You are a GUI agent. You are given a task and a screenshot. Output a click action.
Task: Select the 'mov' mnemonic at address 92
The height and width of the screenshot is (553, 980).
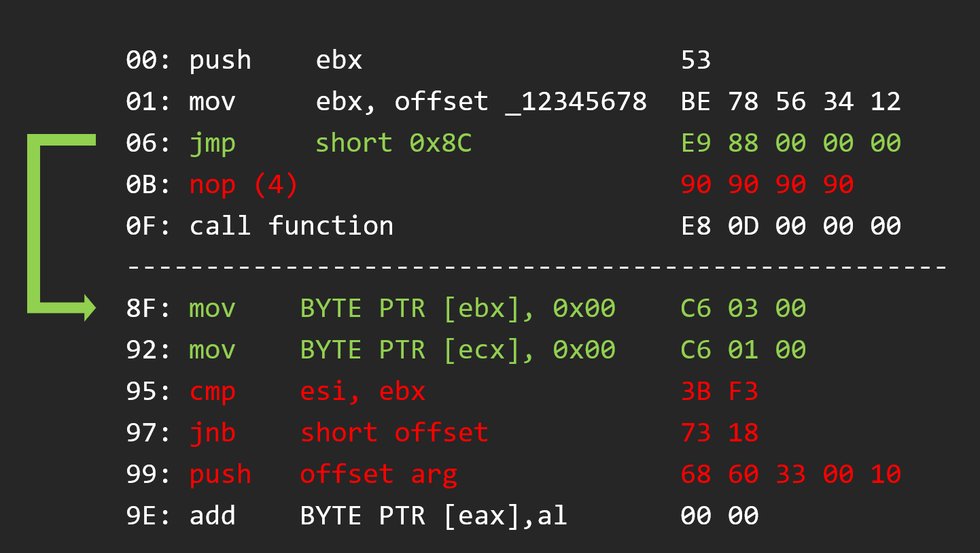tap(212, 352)
